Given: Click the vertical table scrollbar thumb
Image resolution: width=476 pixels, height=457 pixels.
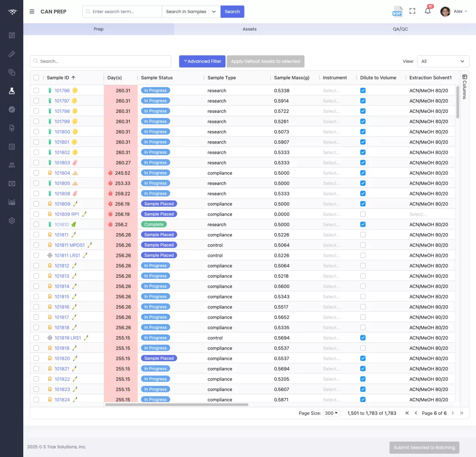Looking at the screenshot, I should point(457,102).
